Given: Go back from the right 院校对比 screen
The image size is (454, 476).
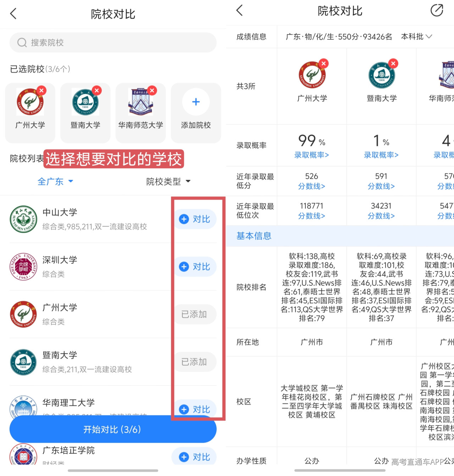Looking at the screenshot, I should (x=240, y=10).
